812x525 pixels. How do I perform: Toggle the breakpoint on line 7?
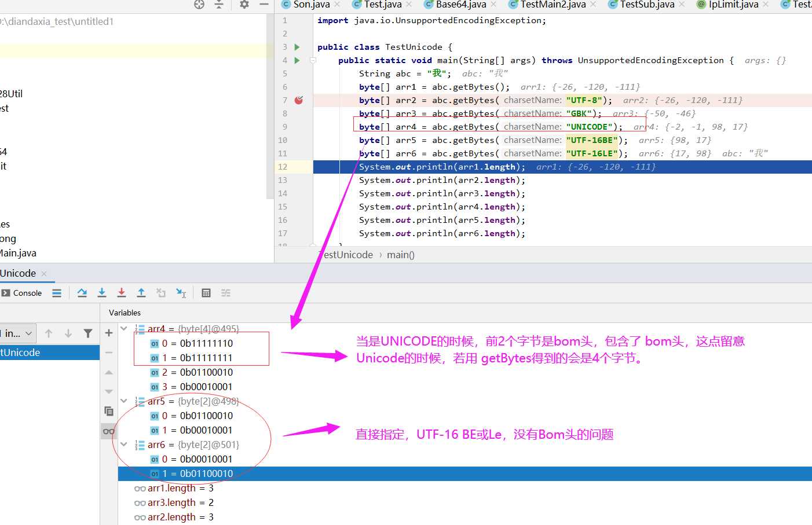point(299,100)
